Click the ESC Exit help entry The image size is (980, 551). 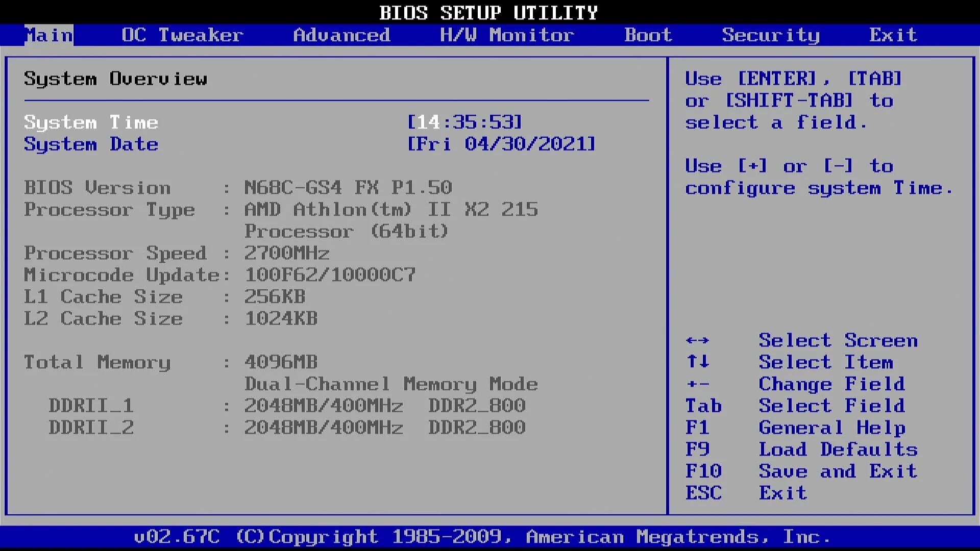click(782, 493)
